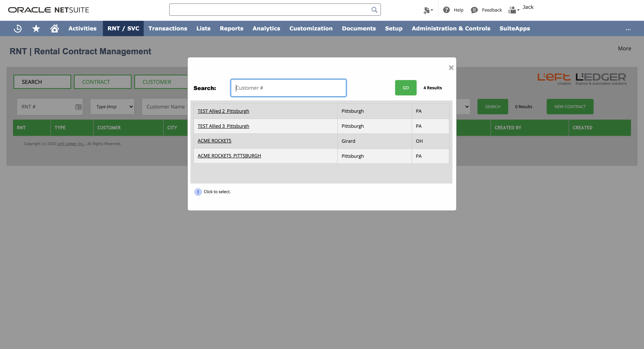Open the Recent Records clock icon
Screen dimensions: 644x349
click(x=18, y=28)
